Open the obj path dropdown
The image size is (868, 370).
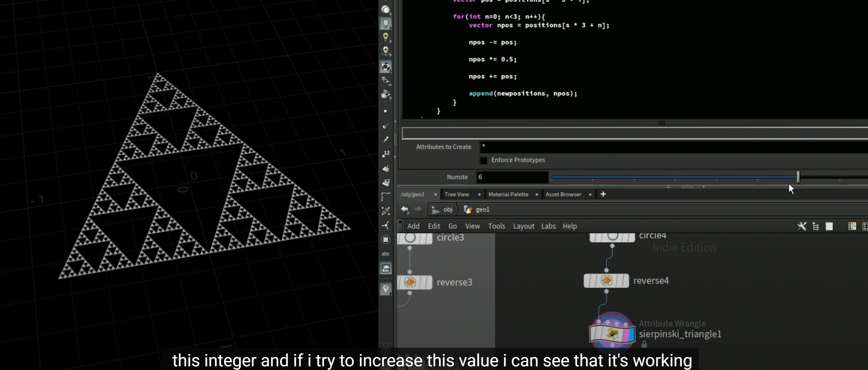coord(443,209)
